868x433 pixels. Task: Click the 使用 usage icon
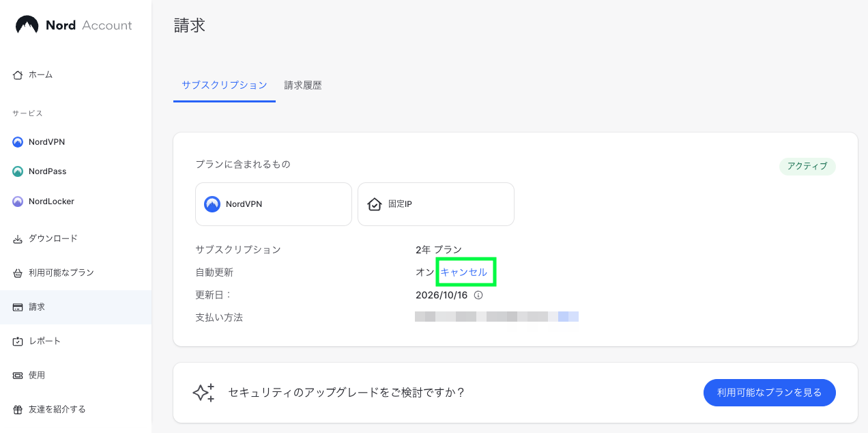coord(18,375)
